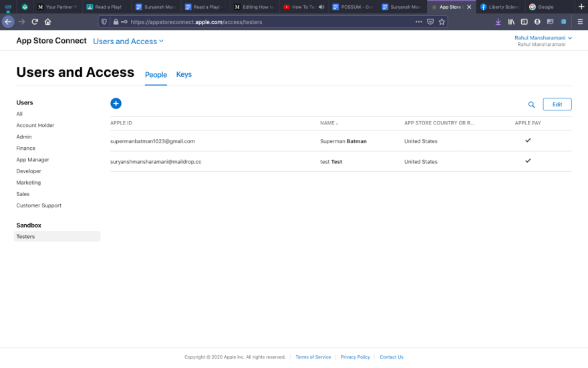Select Developer role in sidebar
The image size is (588, 368).
[29, 171]
